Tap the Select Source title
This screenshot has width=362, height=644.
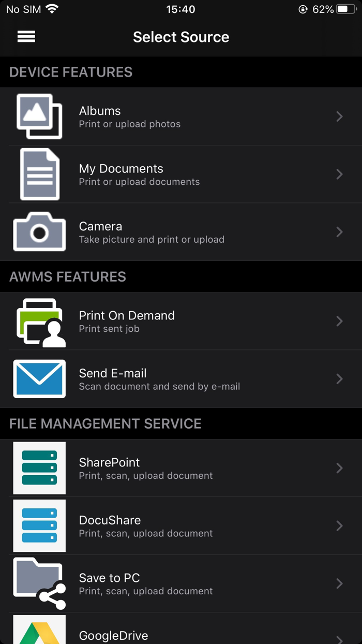[x=181, y=37]
